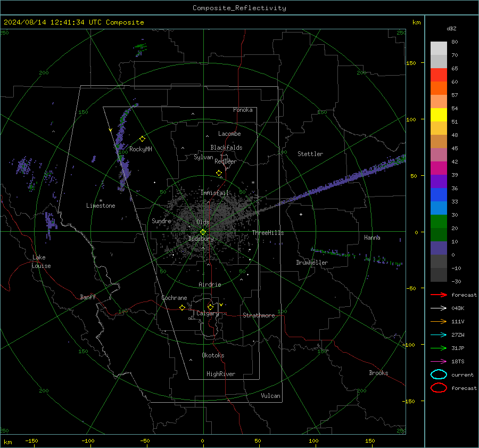This screenshot has width=479, height=448.
Task: Select the -30 dBZ dark gray swatch
Action: click(439, 275)
